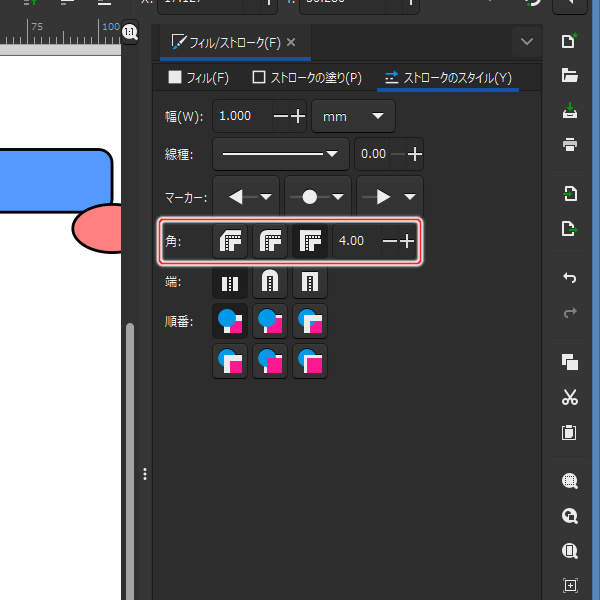Select miter join style
The image size is (600, 600).
click(x=310, y=241)
